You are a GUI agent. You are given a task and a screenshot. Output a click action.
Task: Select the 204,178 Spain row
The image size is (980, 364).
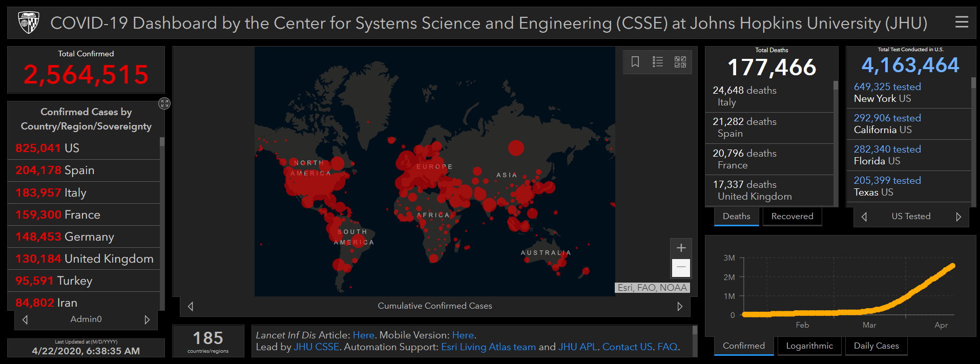pos(84,170)
